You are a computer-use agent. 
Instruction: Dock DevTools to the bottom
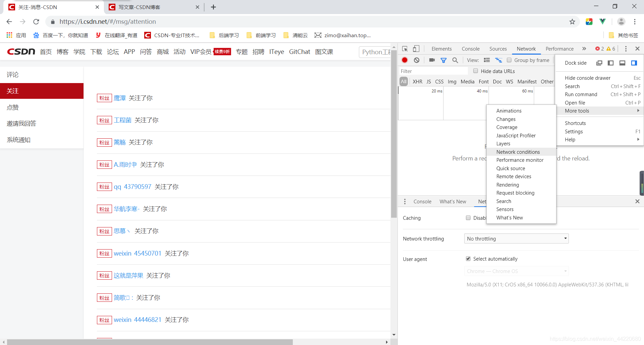click(622, 63)
